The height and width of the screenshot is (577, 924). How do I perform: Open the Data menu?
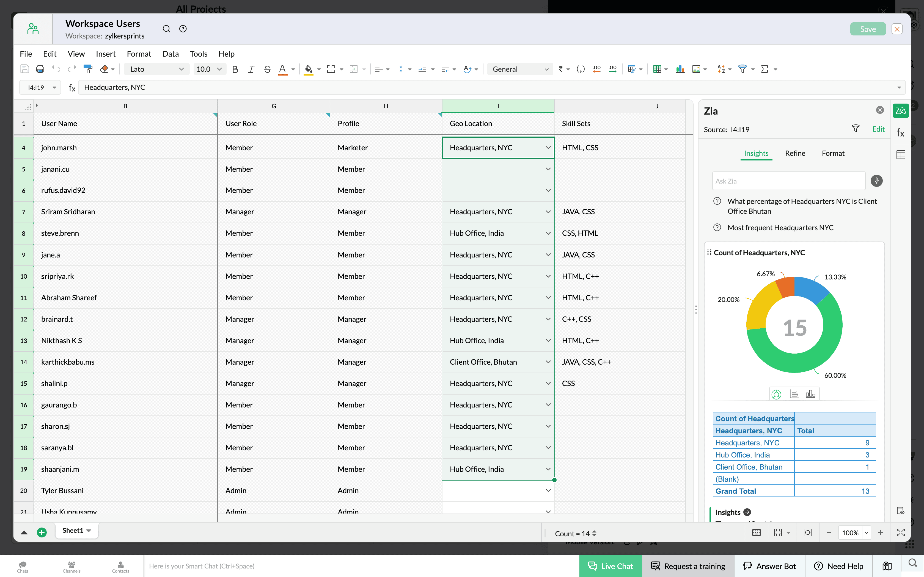tap(170, 54)
